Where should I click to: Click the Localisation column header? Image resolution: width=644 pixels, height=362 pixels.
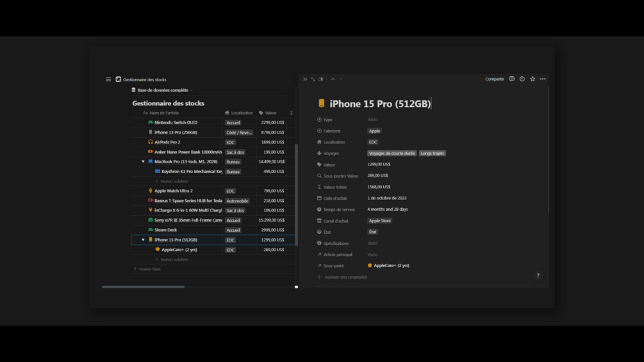pos(238,113)
